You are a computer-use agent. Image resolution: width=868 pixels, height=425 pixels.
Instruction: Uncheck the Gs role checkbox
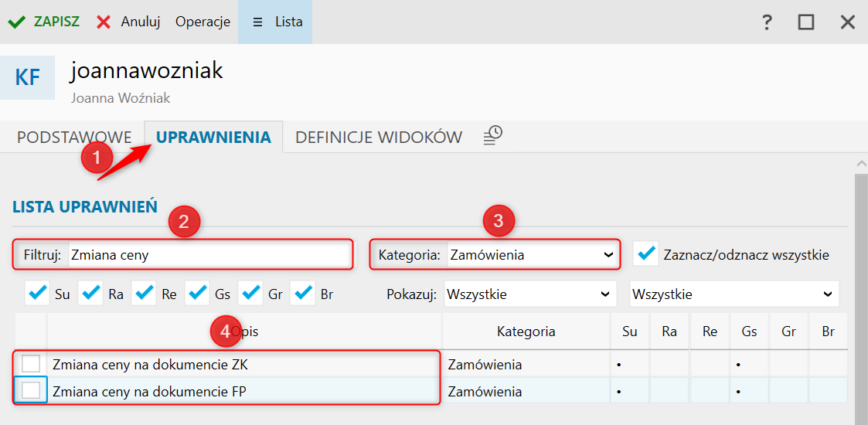(x=198, y=294)
